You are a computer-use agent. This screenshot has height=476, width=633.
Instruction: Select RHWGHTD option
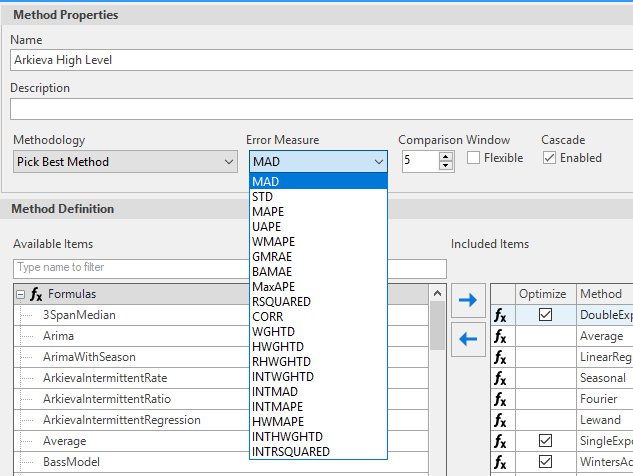319,361
